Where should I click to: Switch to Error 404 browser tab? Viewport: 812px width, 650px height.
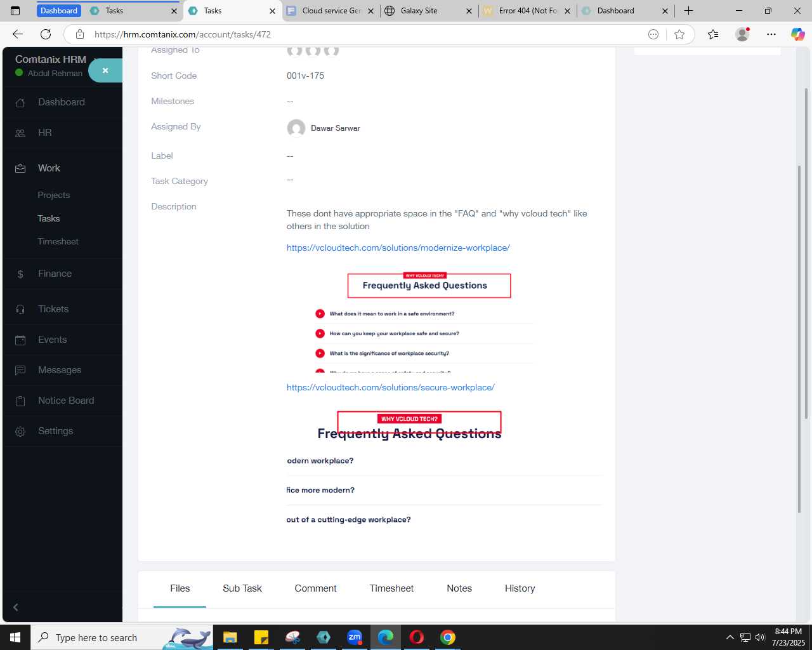pyautogui.click(x=528, y=11)
